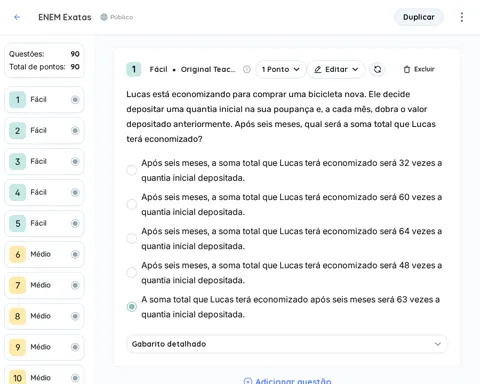Select the answer option with 64 vezes
This screenshot has width=480, height=384.
click(x=132, y=239)
